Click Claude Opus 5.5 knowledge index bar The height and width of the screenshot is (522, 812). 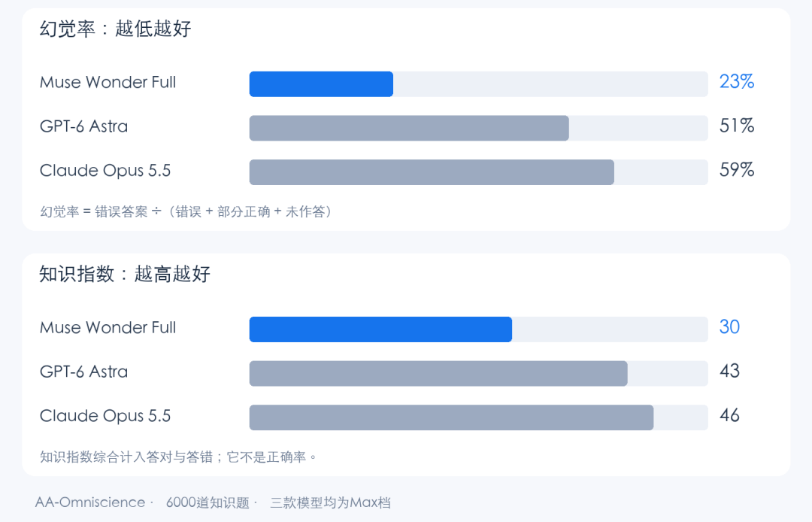coord(478,417)
